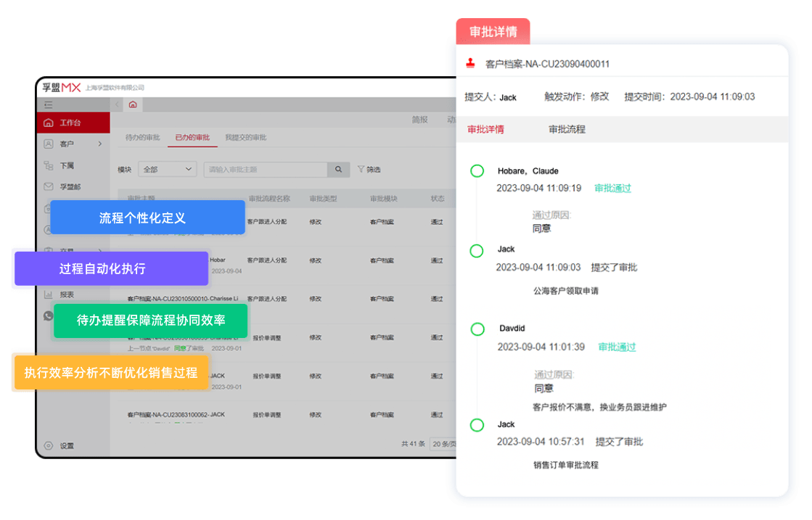
Task: Expand the 客户 submenu chevron
Action: (99, 144)
